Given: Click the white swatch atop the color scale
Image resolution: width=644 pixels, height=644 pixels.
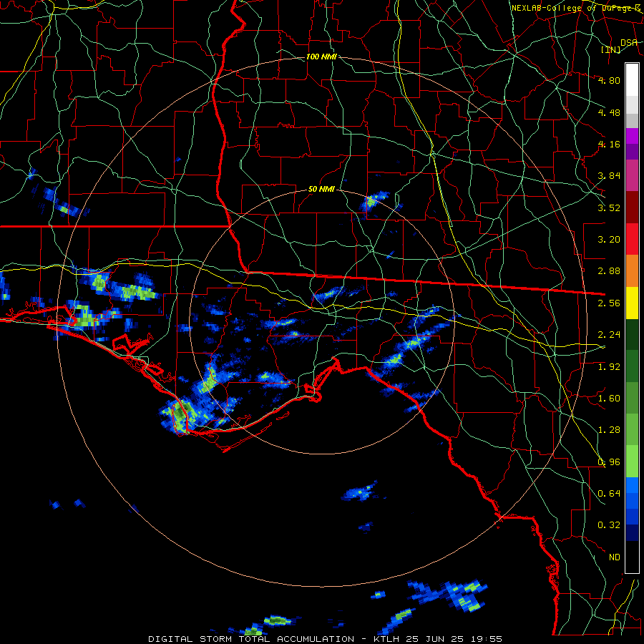Looking at the screenshot, I should point(632,80).
